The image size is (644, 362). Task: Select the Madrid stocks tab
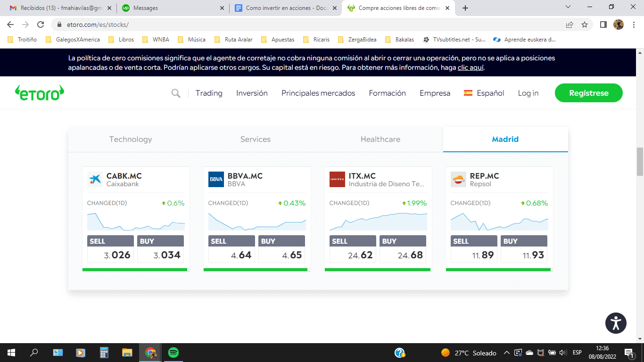click(505, 139)
